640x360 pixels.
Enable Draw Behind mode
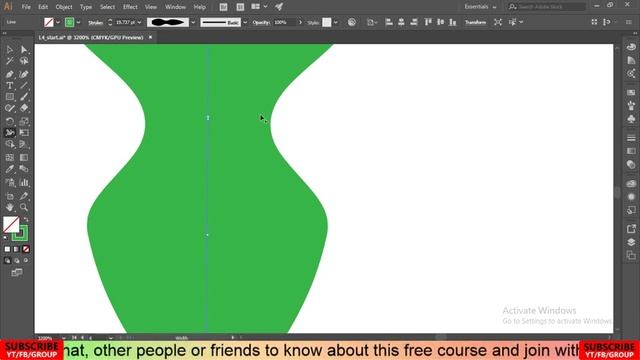pos(16,260)
